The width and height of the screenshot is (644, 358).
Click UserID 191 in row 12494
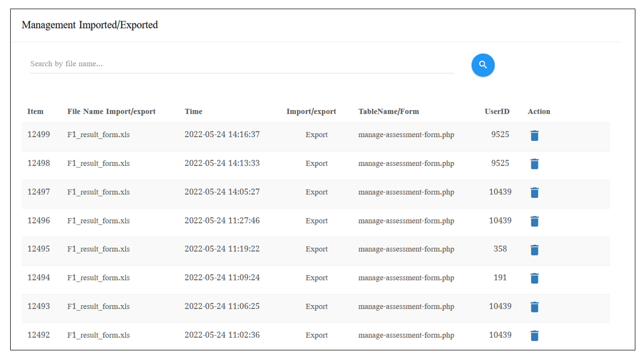click(x=500, y=278)
